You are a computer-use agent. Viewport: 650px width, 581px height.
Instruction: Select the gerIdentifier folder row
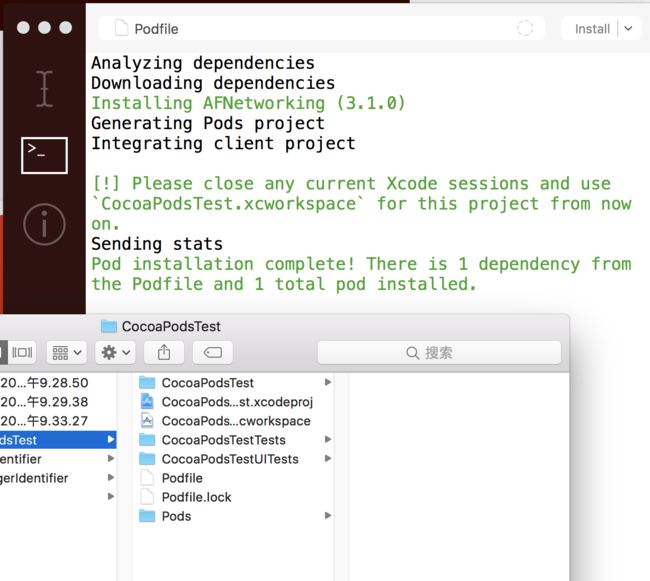tap(58, 478)
